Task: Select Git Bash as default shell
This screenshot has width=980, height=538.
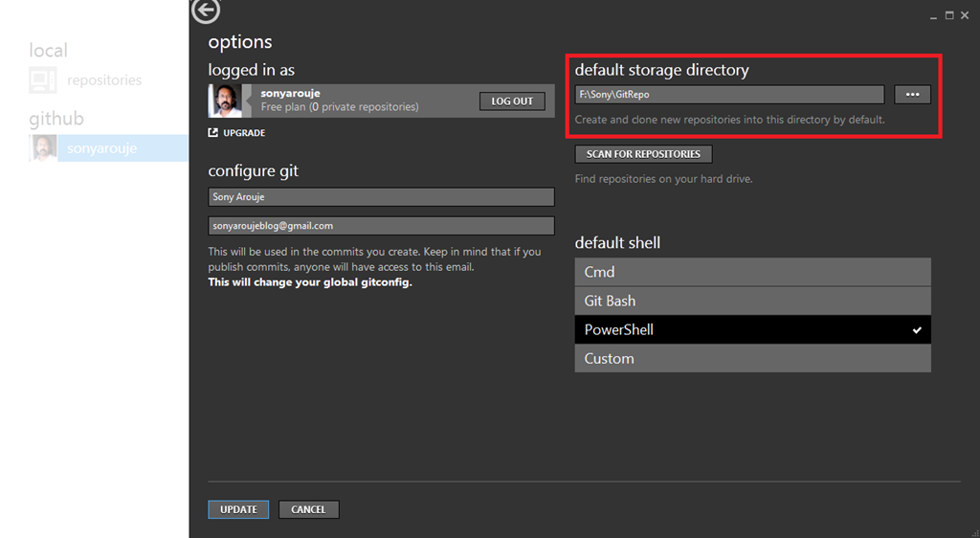Action: tap(752, 301)
